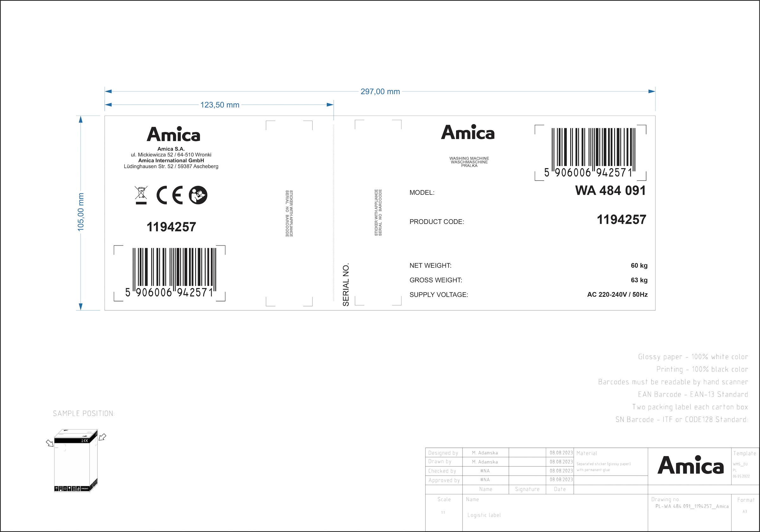Click the 'Drawn by' row label
The height and width of the screenshot is (532, 760).
440,461
